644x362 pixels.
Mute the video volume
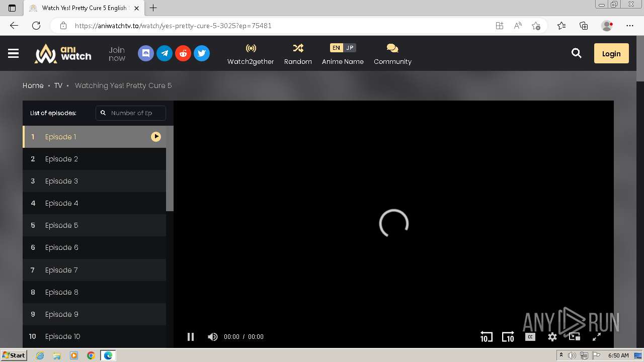point(213,337)
